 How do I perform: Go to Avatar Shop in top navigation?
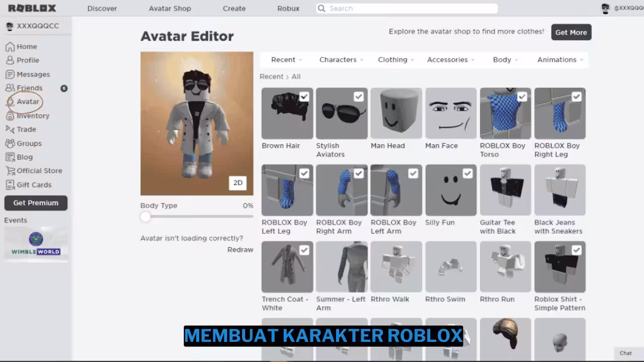[x=170, y=9]
